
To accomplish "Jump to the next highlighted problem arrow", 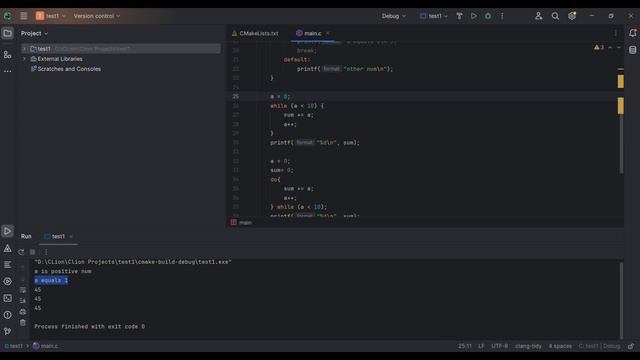I will tap(619, 48).
